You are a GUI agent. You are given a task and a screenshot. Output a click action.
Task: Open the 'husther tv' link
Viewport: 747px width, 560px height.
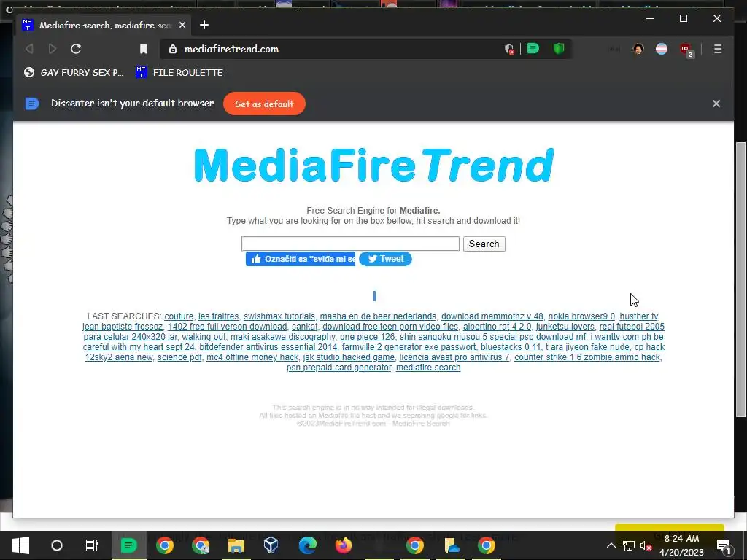pos(638,316)
